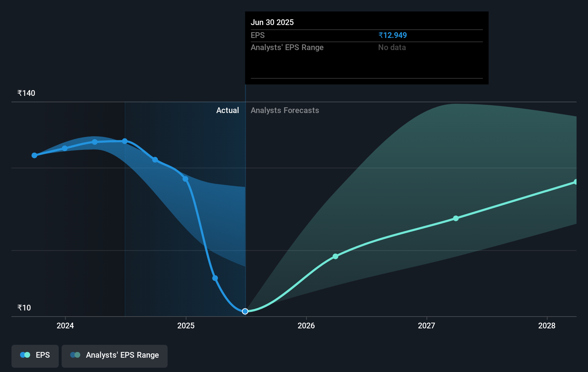The image size is (588, 372).
Task: Click the ₹10 y-axis label
Action: pos(24,308)
